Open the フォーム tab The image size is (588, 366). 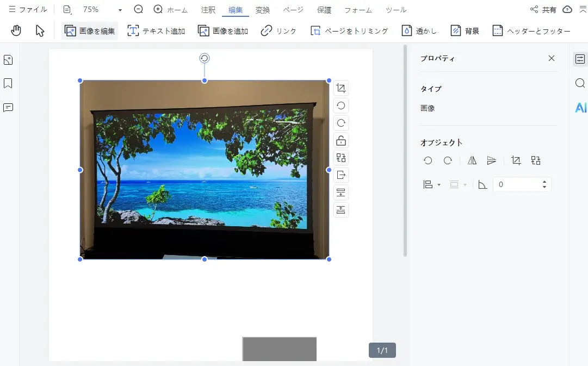(x=357, y=9)
